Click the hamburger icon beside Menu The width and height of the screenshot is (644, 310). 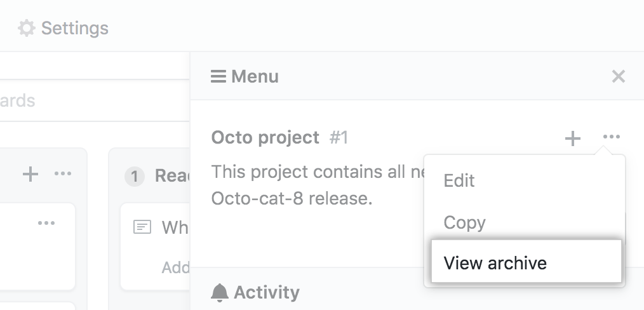[218, 77]
